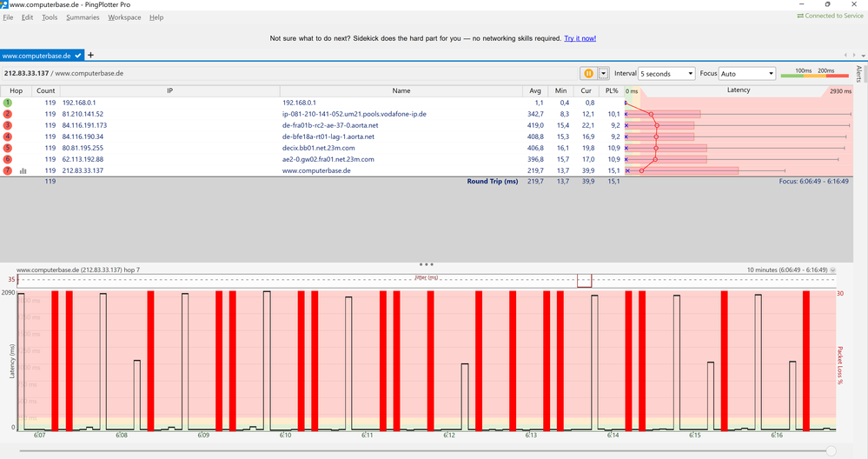
Task: Open the Edit menu
Action: (x=27, y=17)
